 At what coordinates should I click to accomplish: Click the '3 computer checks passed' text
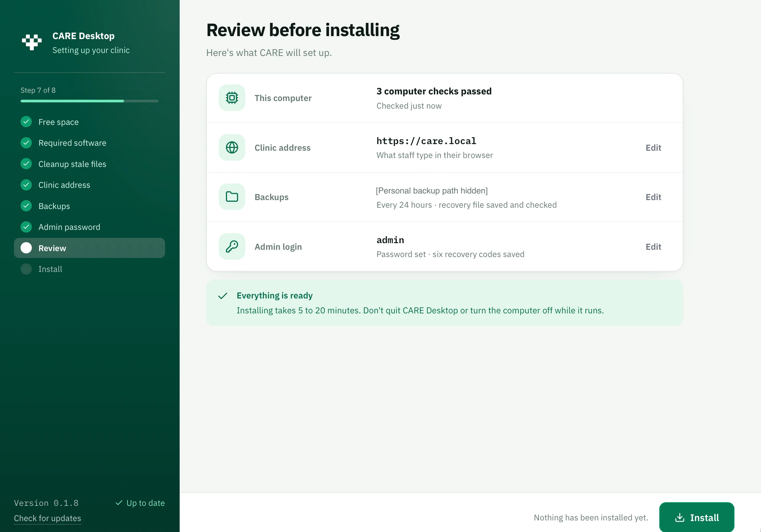click(x=434, y=91)
